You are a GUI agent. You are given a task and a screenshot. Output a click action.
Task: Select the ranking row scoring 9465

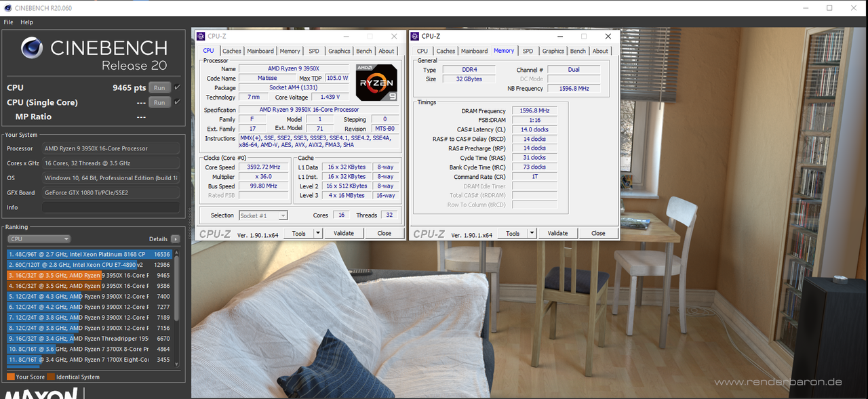coord(90,276)
